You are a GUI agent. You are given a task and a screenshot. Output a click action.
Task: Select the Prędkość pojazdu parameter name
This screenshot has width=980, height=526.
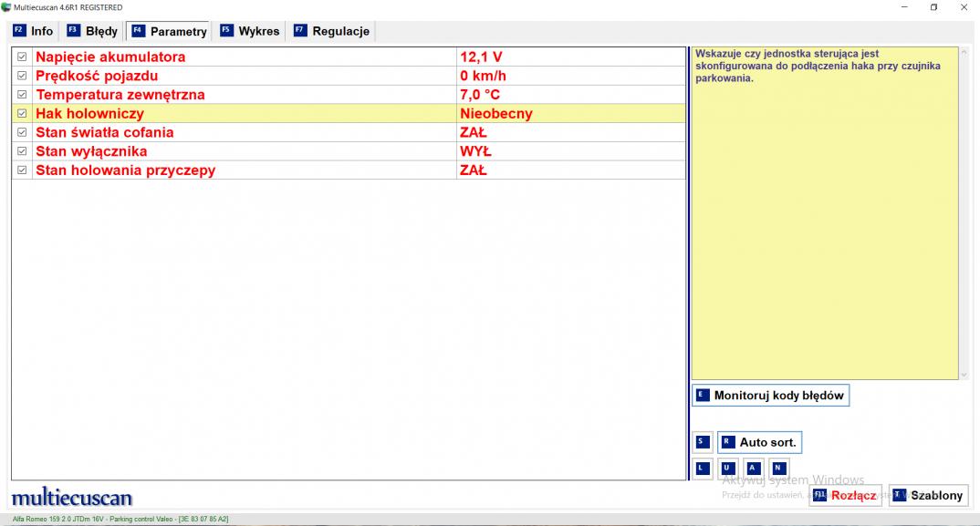[x=97, y=76]
